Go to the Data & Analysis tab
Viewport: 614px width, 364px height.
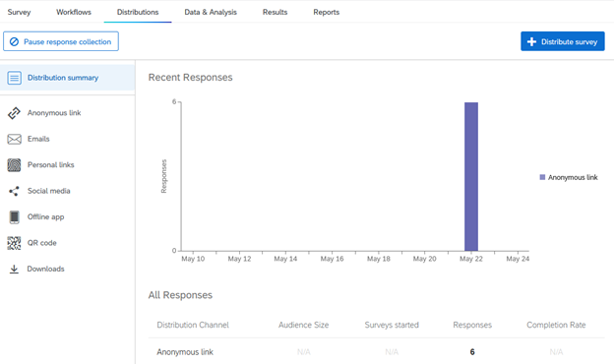coord(211,12)
